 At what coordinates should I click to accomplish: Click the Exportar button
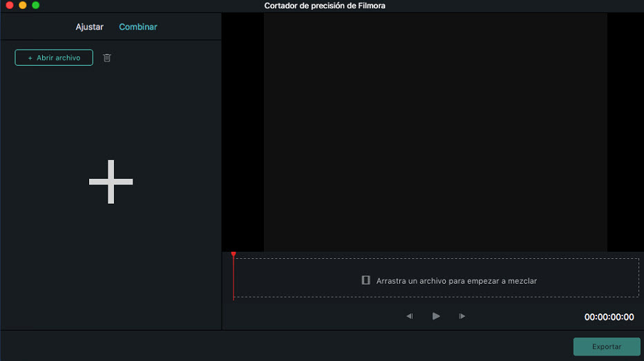point(607,347)
